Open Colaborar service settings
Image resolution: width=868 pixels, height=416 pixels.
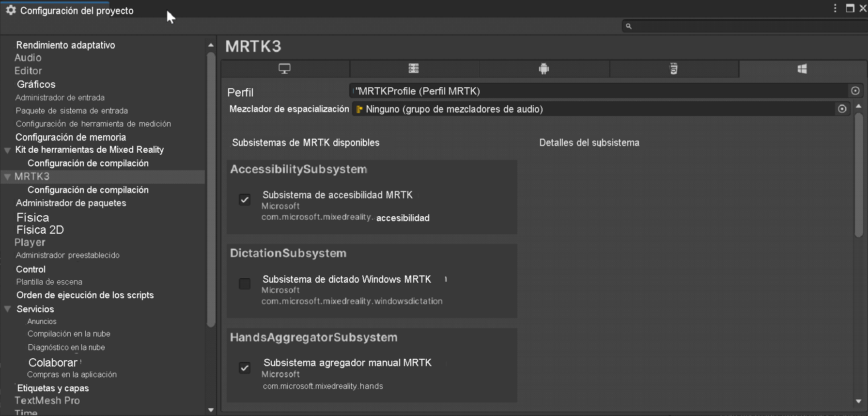[x=53, y=362]
